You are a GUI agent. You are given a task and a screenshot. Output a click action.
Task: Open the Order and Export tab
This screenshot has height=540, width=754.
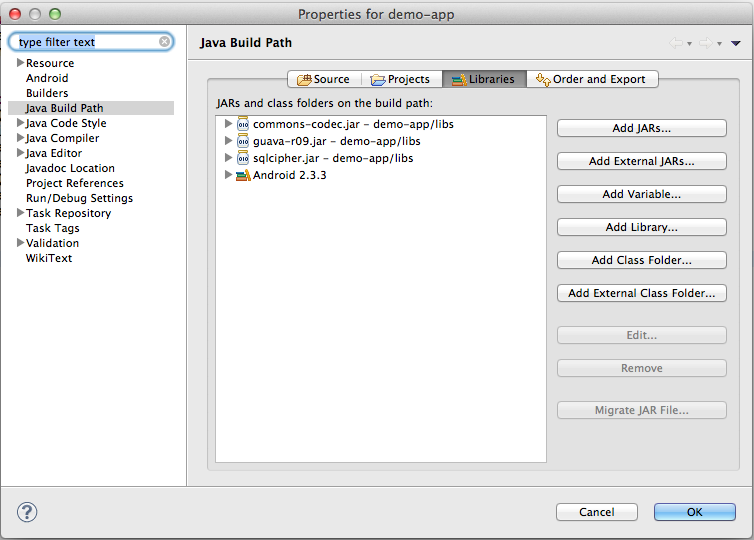click(591, 79)
